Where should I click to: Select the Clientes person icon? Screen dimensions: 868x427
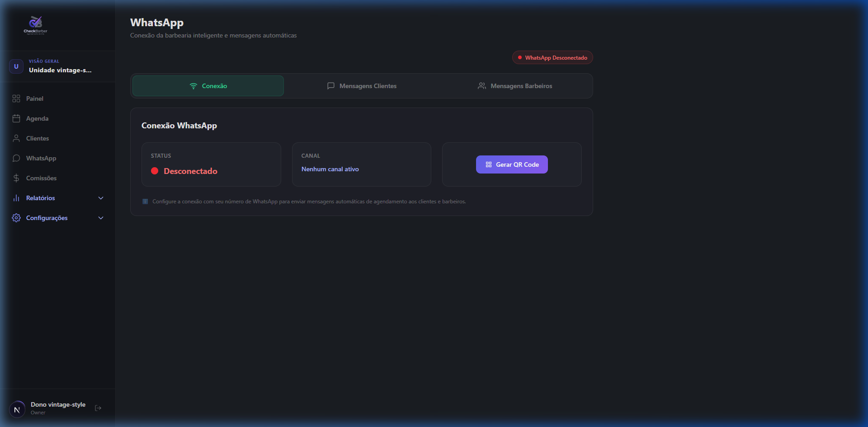pyautogui.click(x=16, y=138)
